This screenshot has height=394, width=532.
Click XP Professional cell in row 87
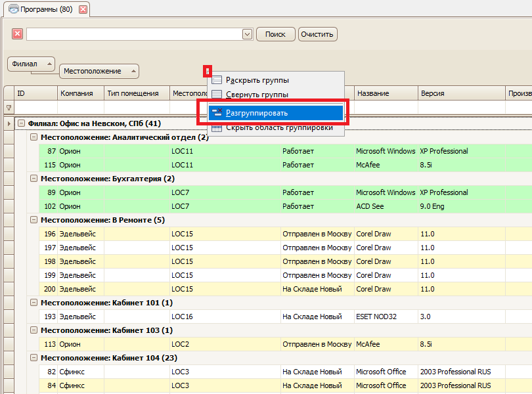(x=462, y=151)
